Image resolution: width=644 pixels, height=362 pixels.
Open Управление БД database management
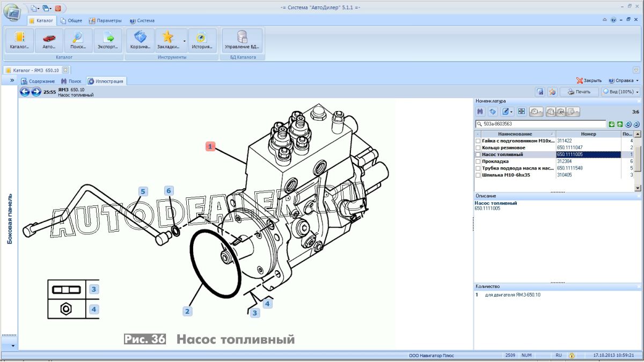pos(242,40)
